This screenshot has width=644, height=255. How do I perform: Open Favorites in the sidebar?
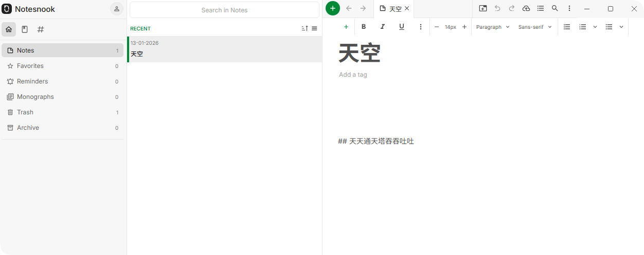62,66
